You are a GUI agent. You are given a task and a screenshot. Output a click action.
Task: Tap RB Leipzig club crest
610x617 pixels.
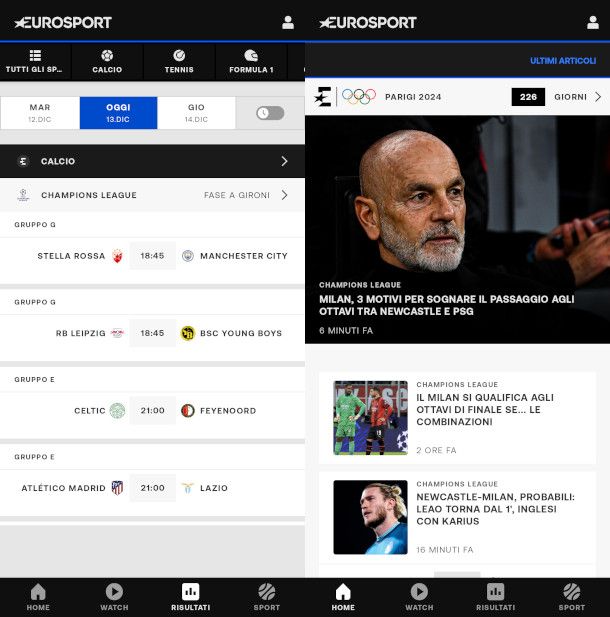pos(117,333)
